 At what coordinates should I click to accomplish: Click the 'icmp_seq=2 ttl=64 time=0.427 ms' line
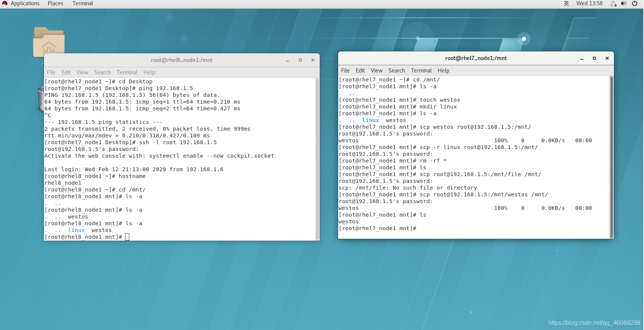pos(142,108)
